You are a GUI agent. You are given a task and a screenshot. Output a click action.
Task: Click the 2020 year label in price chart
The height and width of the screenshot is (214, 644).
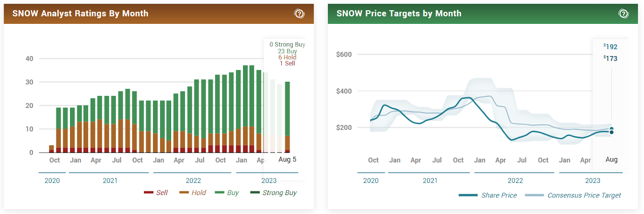coord(371,181)
